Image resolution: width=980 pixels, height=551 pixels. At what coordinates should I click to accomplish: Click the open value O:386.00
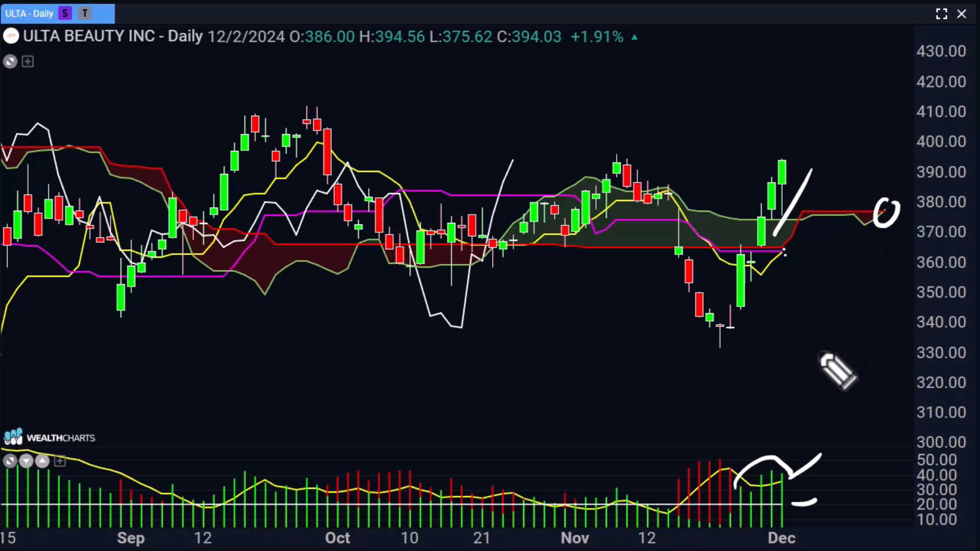tap(322, 37)
